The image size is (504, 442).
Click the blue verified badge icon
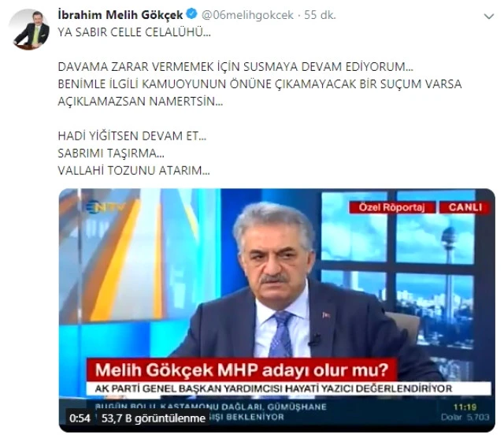[x=192, y=14]
